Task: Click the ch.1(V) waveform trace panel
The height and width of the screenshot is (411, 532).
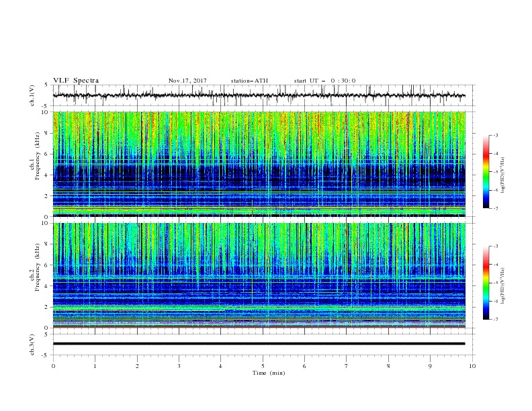Action: 263,95
